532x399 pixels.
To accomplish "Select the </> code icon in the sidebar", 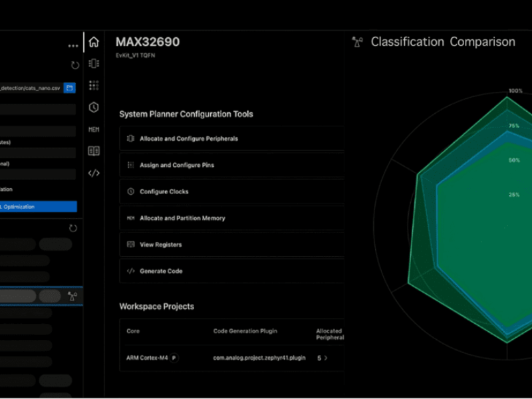I will (x=93, y=173).
